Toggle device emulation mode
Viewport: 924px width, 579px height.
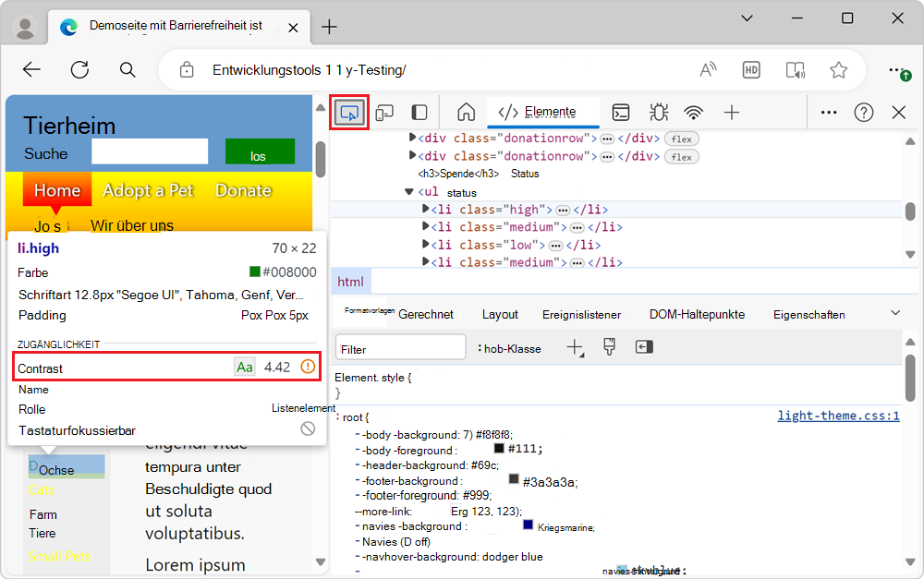[x=384, y=113]
